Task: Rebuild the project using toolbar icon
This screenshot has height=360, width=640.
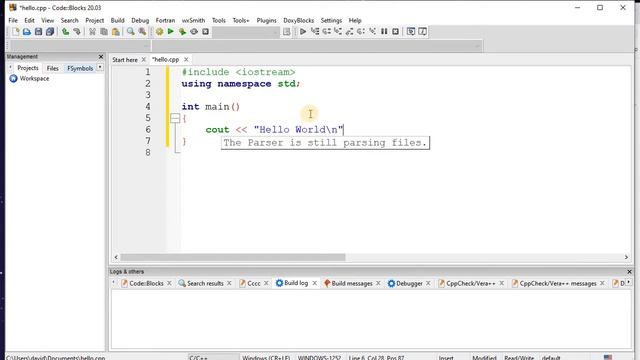Action: (x=194, y=31)
